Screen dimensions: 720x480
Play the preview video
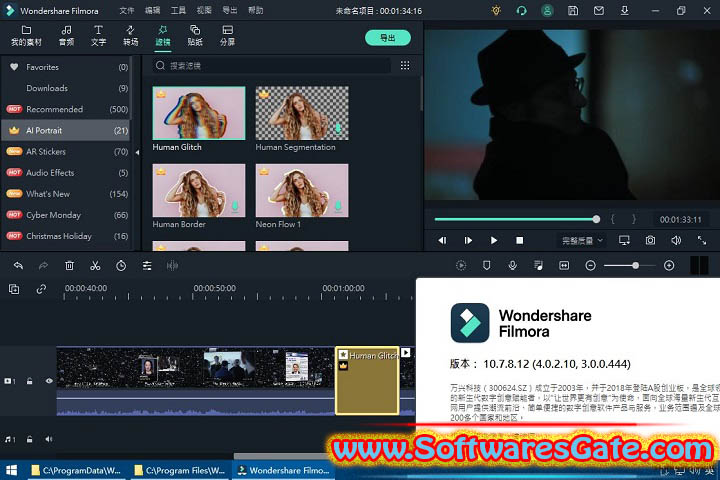(494, 240)
